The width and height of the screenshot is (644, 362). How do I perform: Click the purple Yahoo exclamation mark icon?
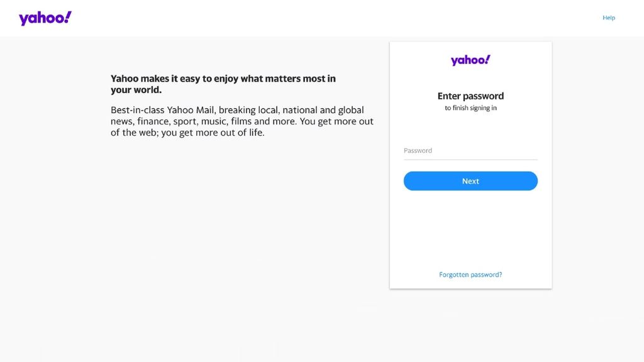click(x=43, y=18)
